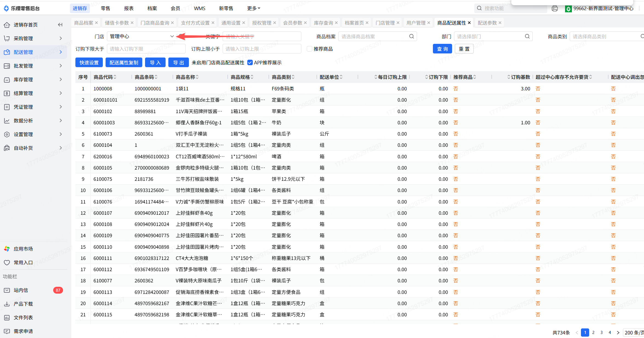644x338 pixels.
Task: Click the 进销存首页 home icon
Action: click(x=7, y=25)
